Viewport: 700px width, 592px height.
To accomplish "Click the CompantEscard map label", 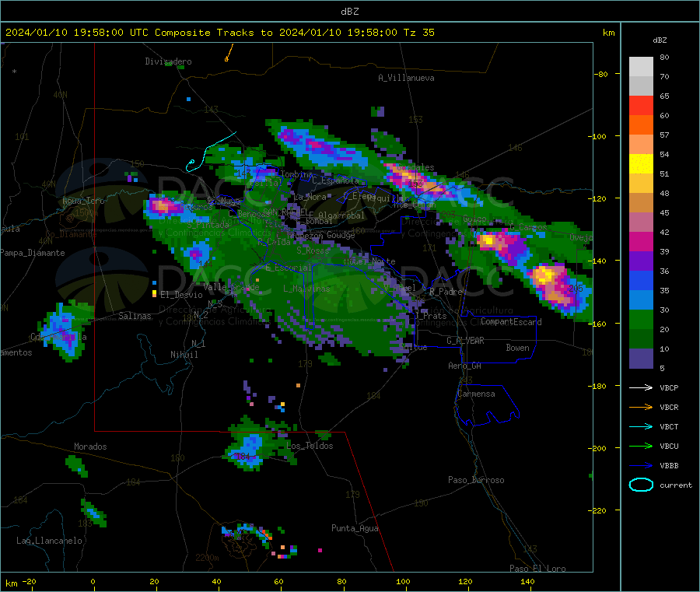I will tap(511, 322).
